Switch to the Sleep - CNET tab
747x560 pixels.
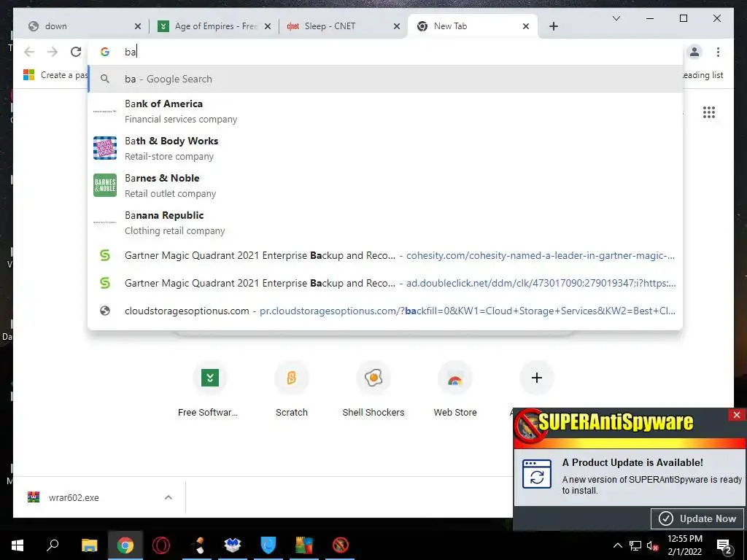[x=342, y=26]
